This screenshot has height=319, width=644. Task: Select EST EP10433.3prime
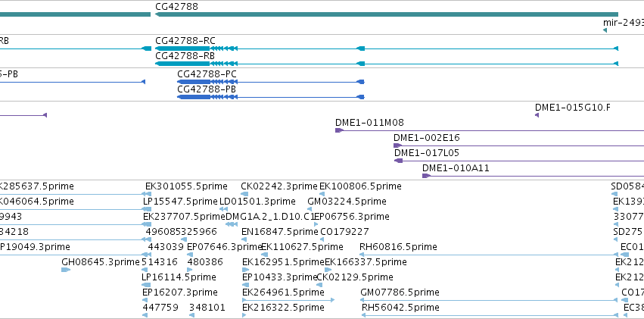280,277
